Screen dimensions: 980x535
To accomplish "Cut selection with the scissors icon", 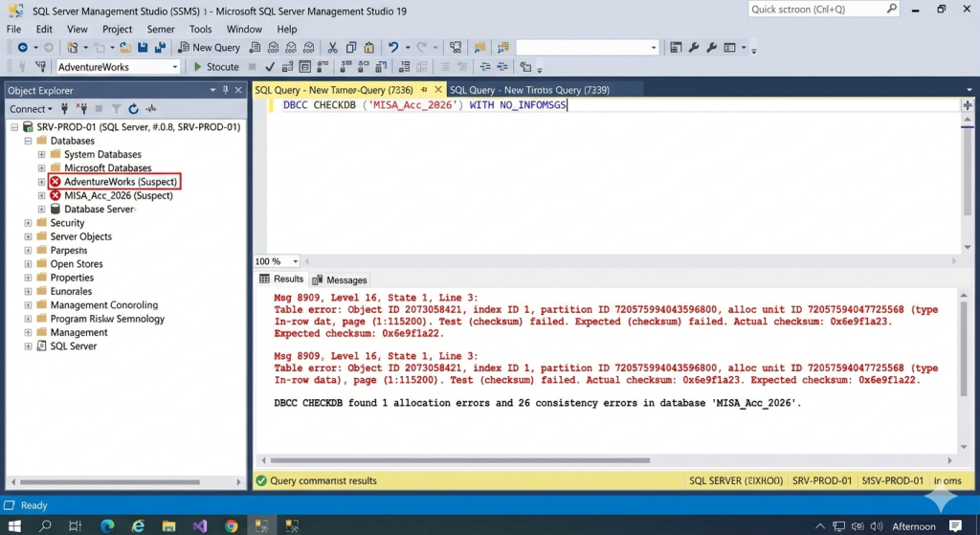I will coord(332,48).
